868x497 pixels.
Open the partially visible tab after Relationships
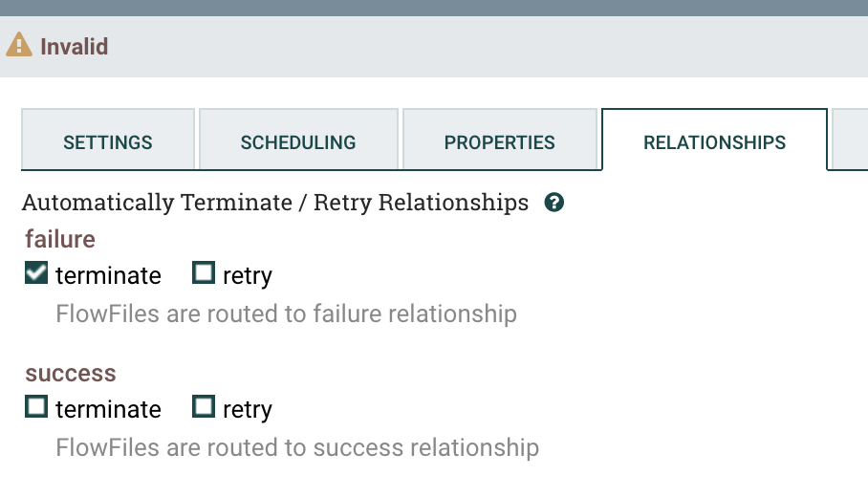pyautogui.click(x=850, y=140)
